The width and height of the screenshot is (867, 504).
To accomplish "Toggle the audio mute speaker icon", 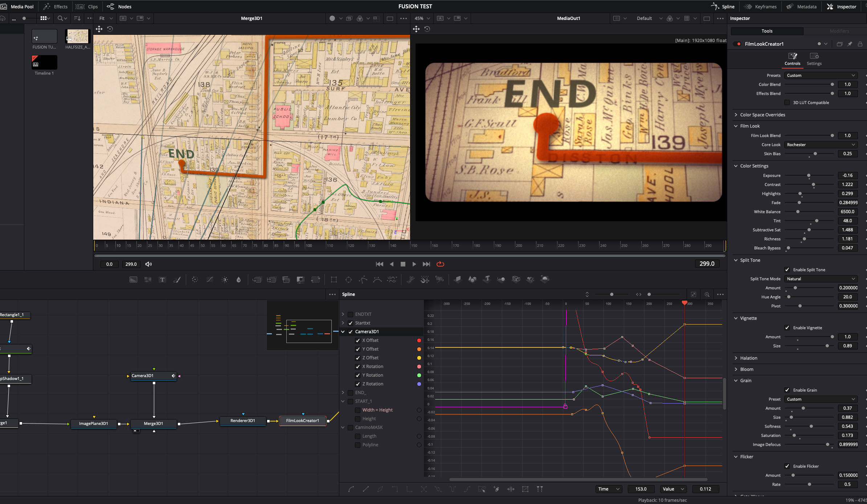I will pos(148,264).
